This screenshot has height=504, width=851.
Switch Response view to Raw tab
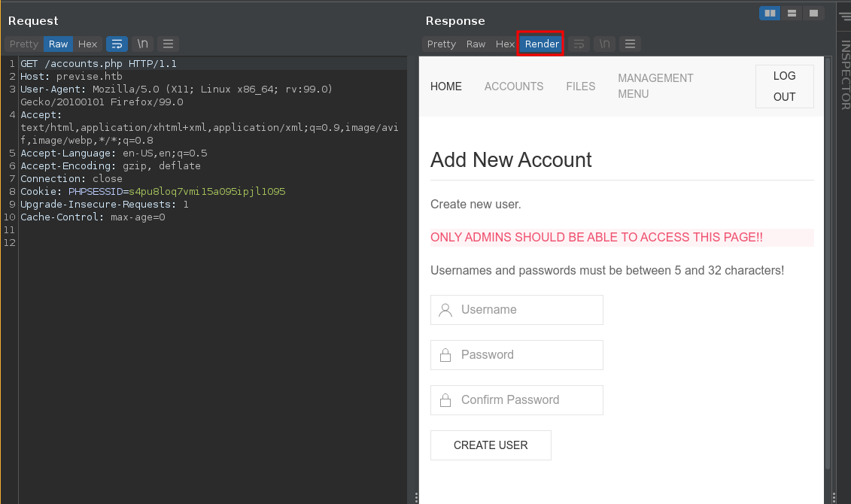[476, 44]
